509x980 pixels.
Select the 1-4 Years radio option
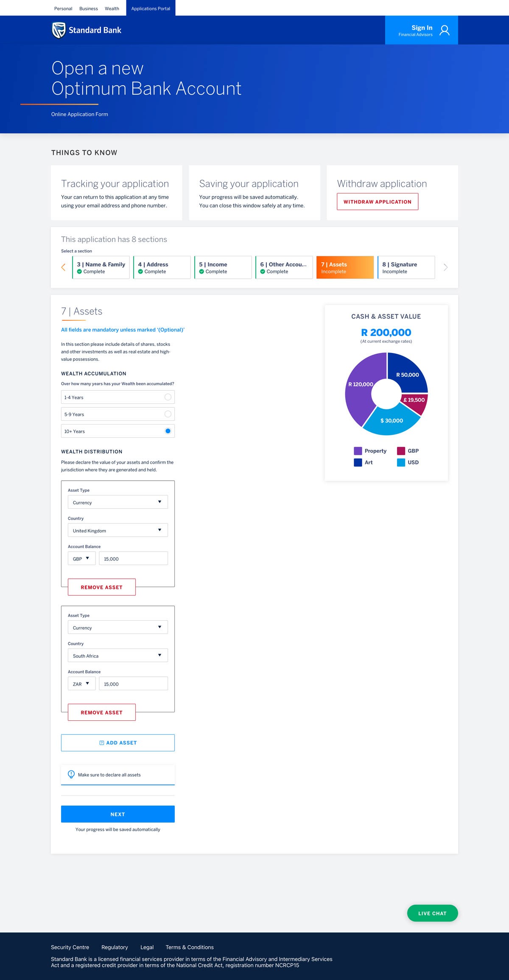(x=168, y=397)
